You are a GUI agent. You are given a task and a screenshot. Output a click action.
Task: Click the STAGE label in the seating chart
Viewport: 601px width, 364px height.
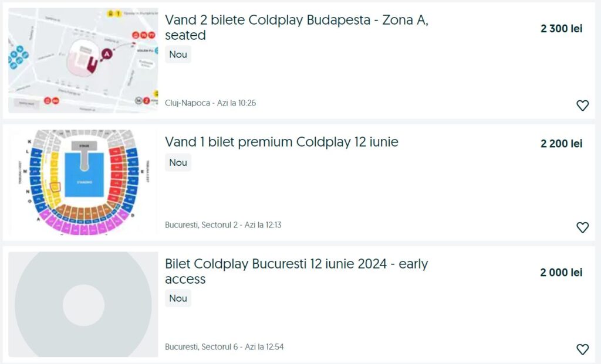(85, 145)
